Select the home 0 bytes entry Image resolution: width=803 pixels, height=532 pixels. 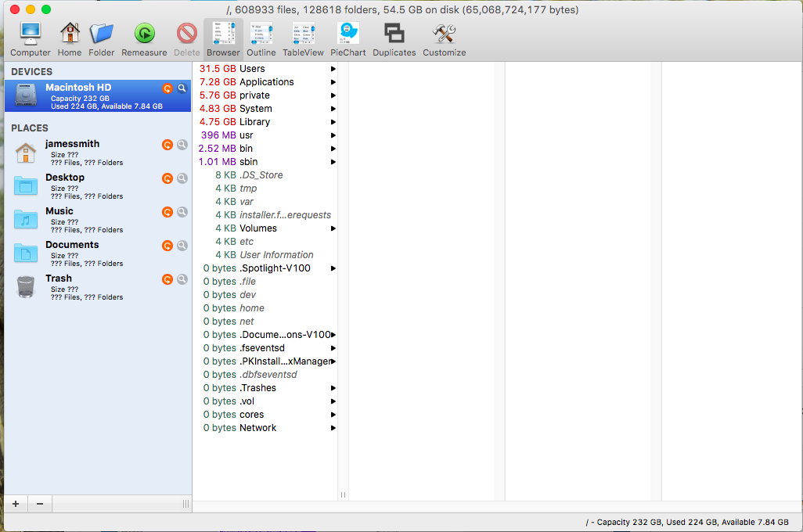click(265, 308)
